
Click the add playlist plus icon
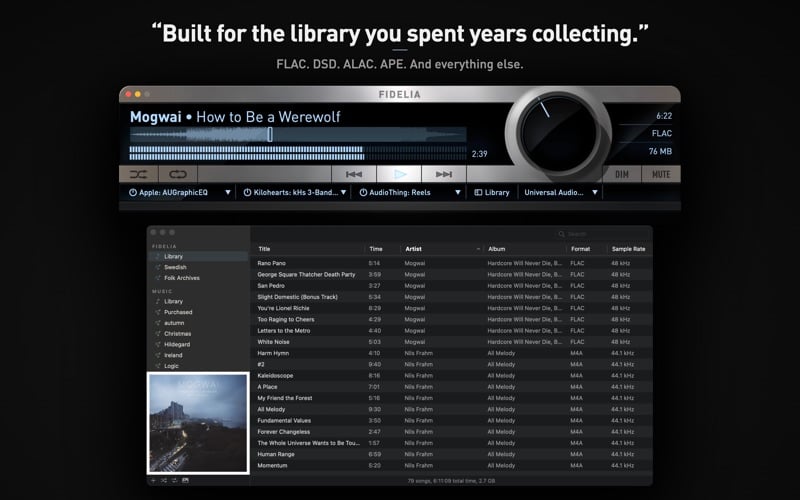pos(153,481)
